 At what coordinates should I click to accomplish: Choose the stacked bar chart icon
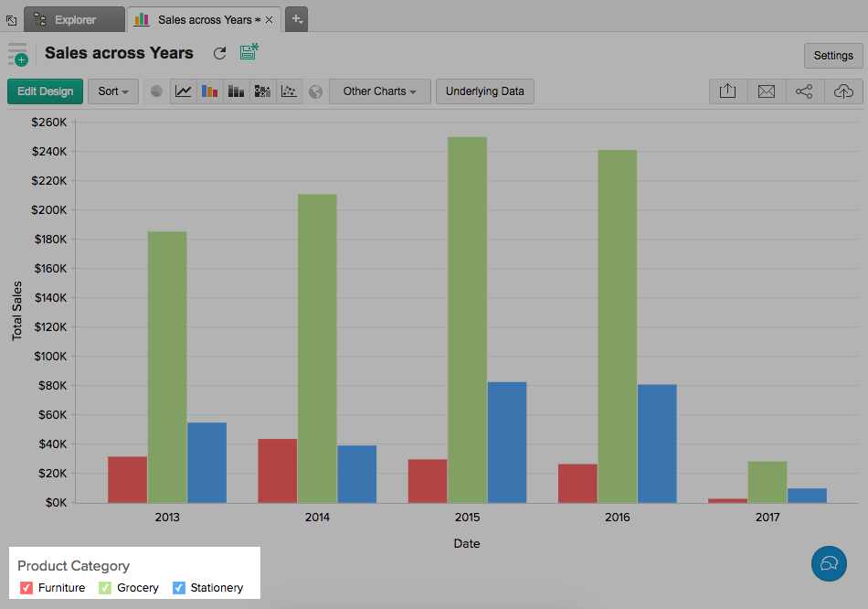(237, 91)
